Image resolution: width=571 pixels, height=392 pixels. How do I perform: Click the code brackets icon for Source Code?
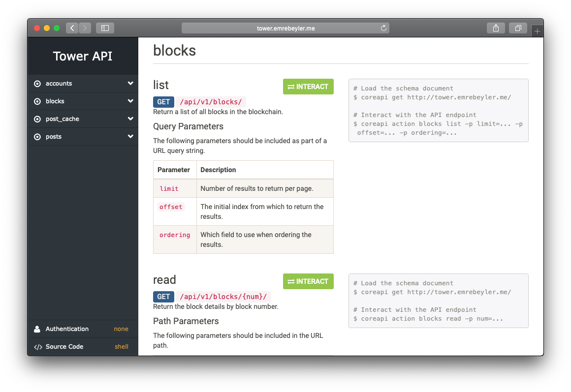tap(38, 347)
